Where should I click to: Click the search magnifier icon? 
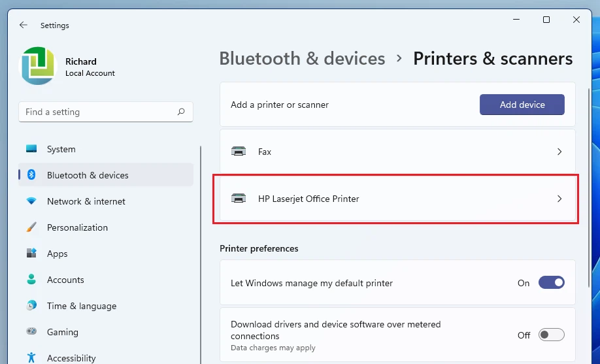[181, 112]
